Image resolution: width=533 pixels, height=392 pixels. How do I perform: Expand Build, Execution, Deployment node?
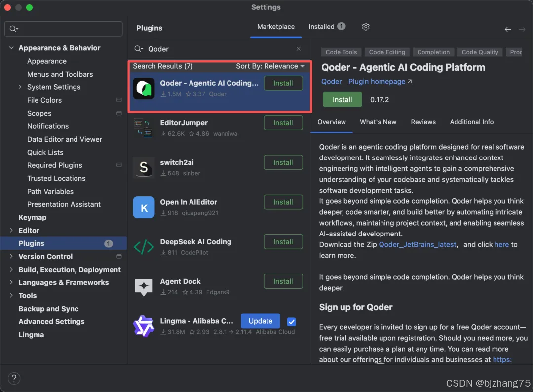tap(11, 269)
